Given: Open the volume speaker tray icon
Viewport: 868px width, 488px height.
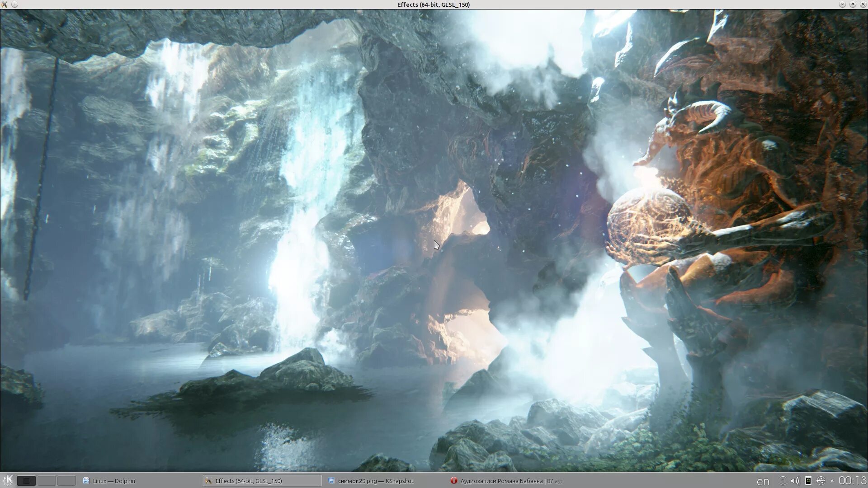Looking at the screenshot, I should [x=795, y=481].
